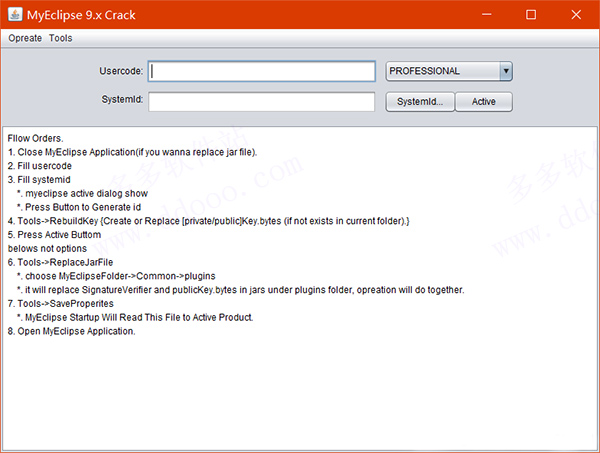This screenshot has width=600, height=453.
Task: Minimize the MyEclipse 9.x Crack window
Action: pyautogui.click(x=486, y=15)
